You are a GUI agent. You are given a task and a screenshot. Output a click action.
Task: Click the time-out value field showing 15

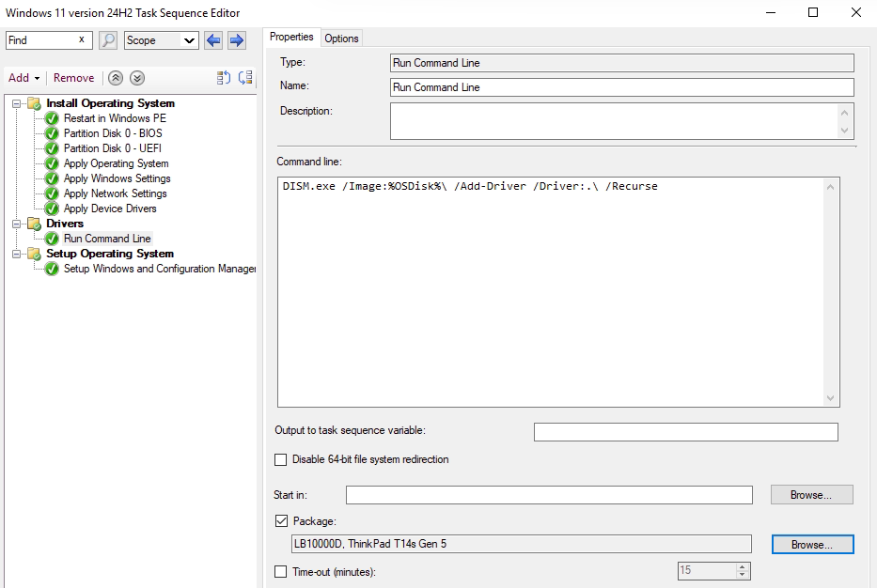707,571
